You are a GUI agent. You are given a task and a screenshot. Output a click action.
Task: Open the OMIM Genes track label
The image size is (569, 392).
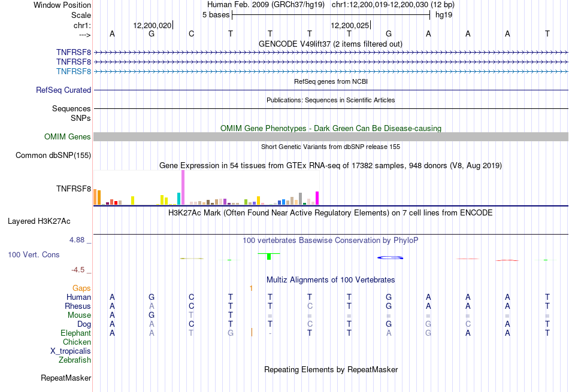click(x=68, y=136)
